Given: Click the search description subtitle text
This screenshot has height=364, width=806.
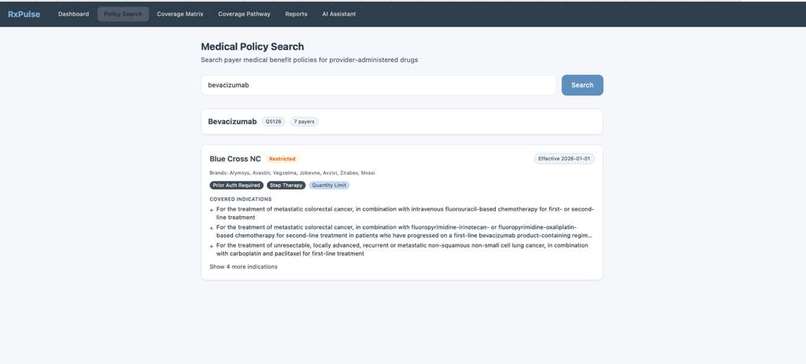Looking at the screenshot, I should [x=309, y=60].
